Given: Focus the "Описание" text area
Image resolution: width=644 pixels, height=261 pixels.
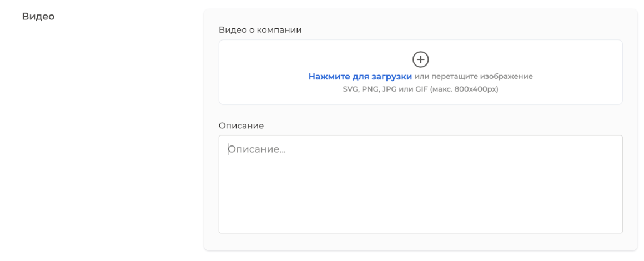Looking at the screenshot, I should [x=420, y=184].
